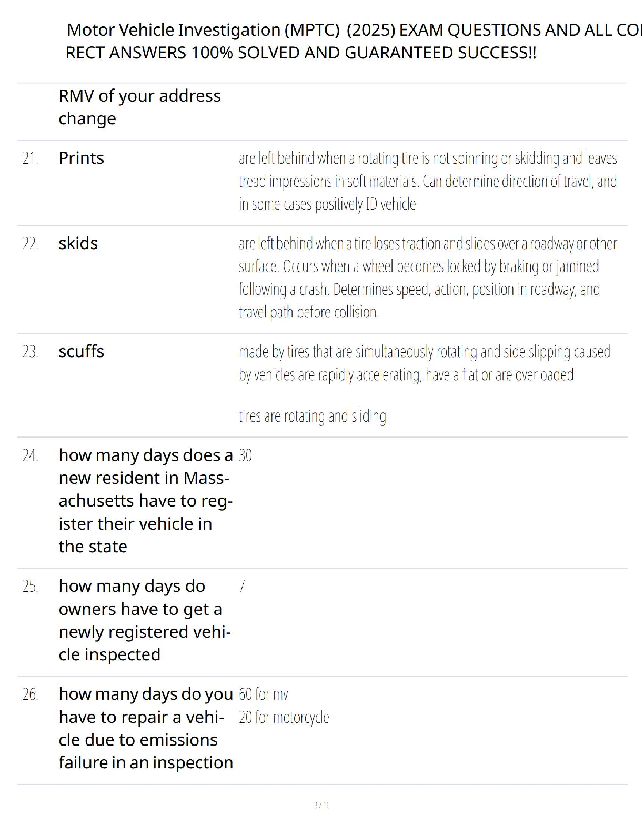This screenshot has width=644, height=834.
Task: Select the term "scuffs"
Action: 81,351
